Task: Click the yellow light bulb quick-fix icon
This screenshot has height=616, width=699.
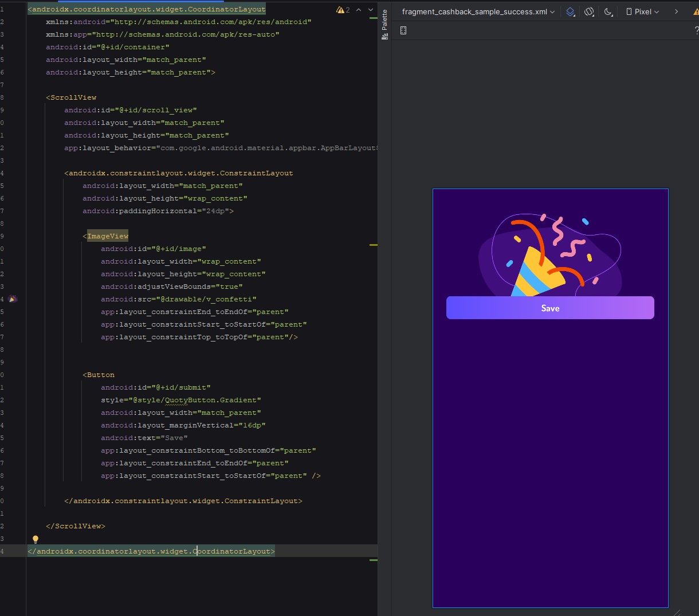Action: [36, 539]
